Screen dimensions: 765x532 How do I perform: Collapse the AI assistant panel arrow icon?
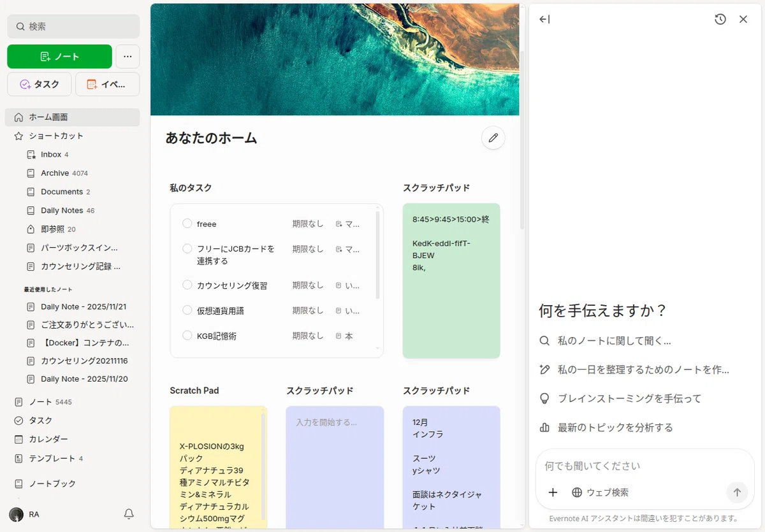544,19
